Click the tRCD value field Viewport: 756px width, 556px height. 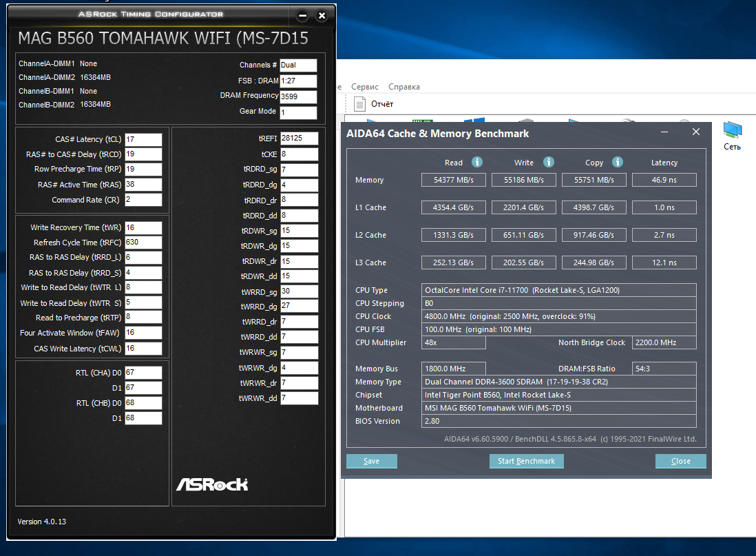pos(144,154)
